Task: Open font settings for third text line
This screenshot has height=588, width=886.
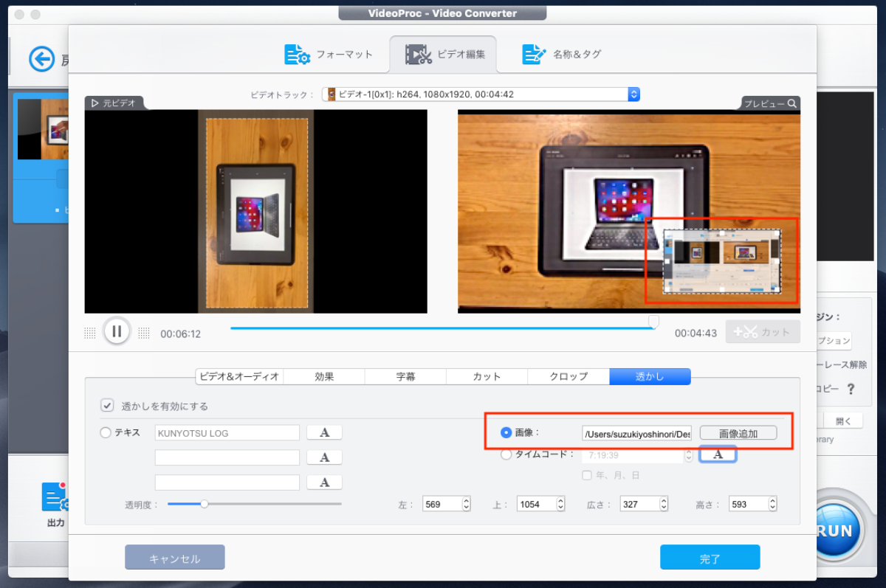Action: coord(324,482)
